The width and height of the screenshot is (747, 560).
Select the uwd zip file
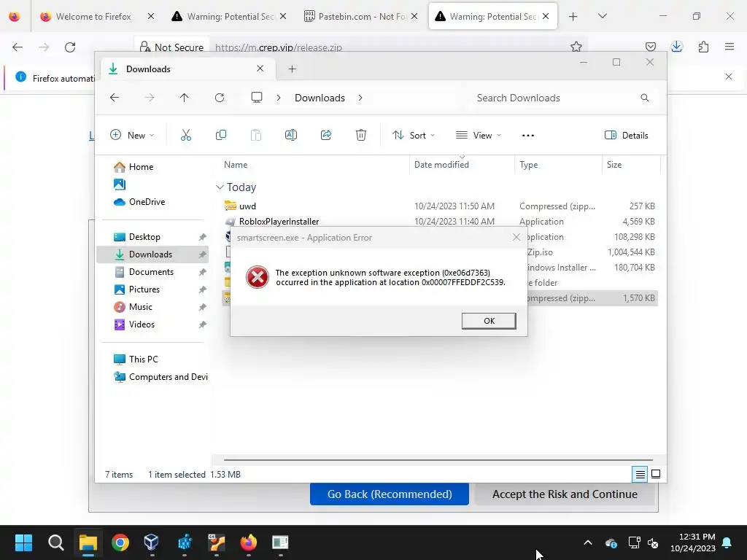tap(248, 206)
